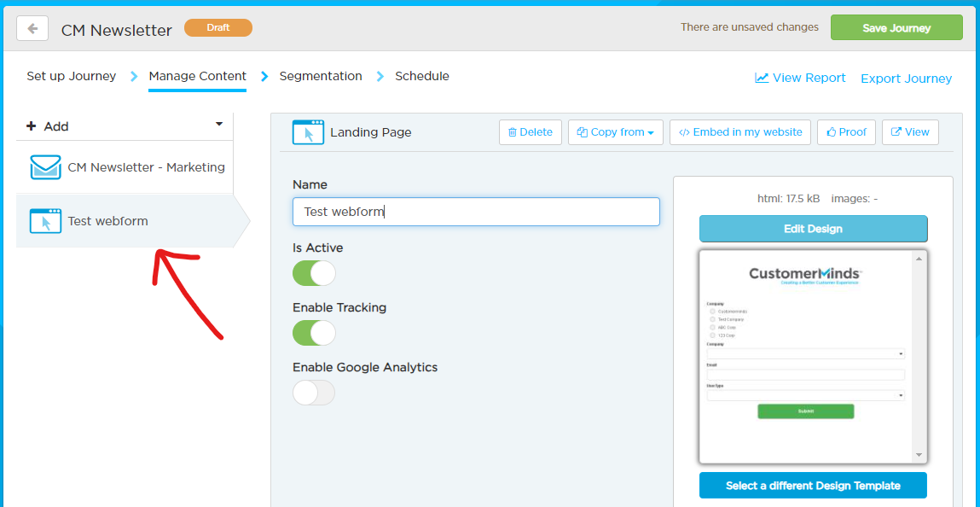
Task: Click preview scrollbar up arrow
Action: (919, 258)
